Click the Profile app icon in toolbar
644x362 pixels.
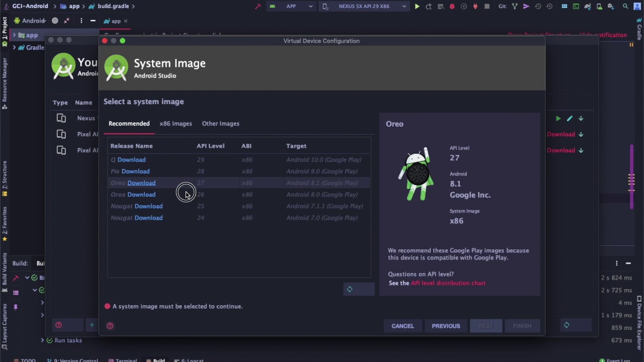click(463, 7)
